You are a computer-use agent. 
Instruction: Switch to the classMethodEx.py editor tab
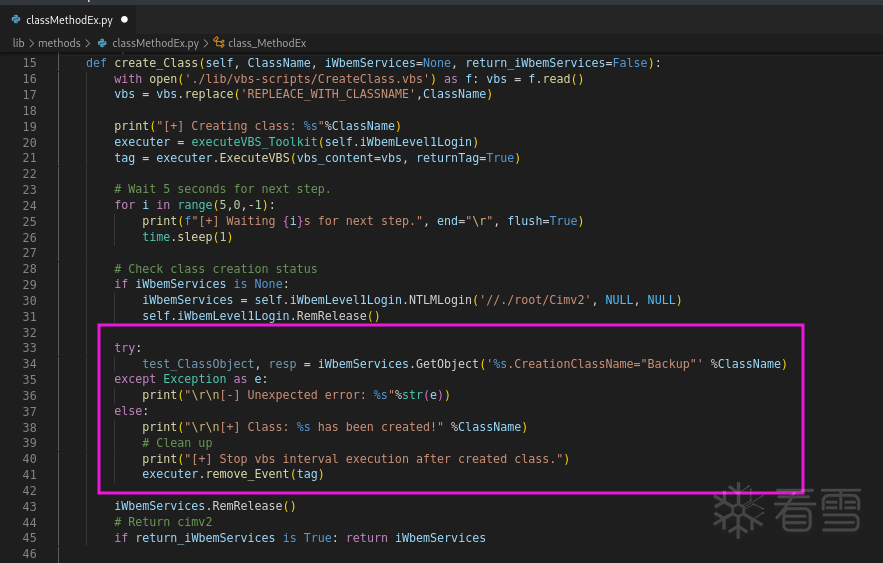click(67, 19)
